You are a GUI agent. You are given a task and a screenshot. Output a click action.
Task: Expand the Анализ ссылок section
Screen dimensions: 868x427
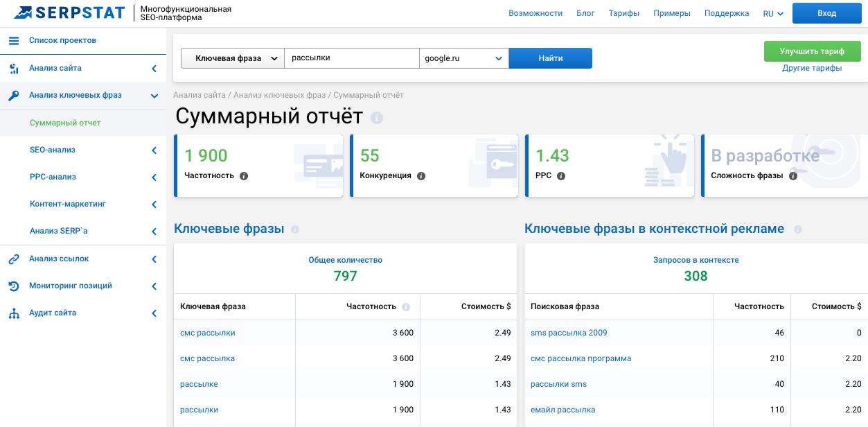[154, 259]
